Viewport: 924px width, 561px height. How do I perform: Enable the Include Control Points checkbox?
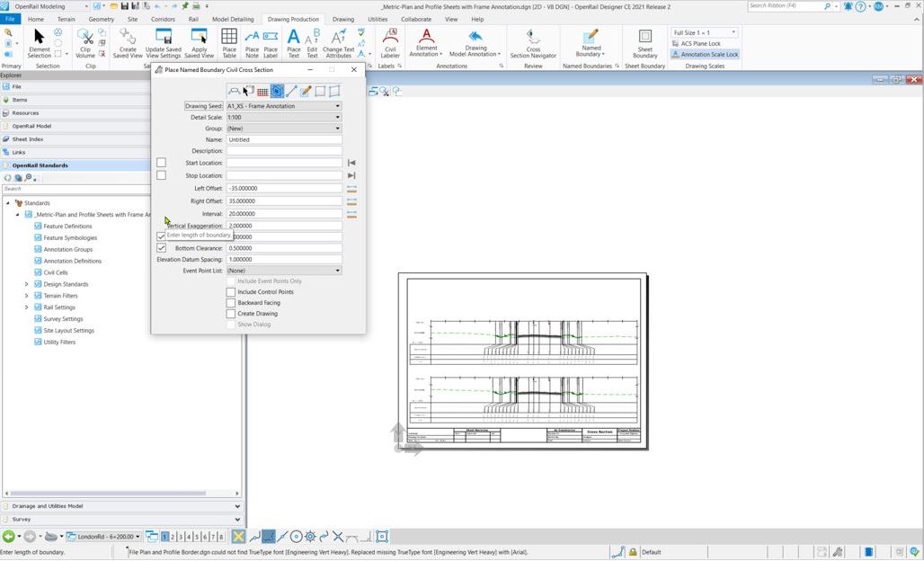tap(231, 291)
